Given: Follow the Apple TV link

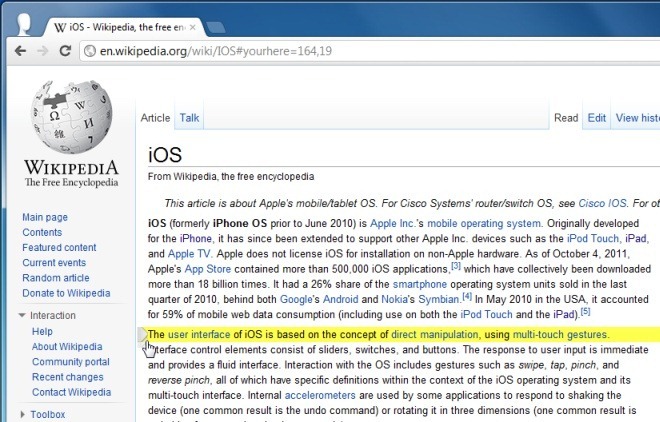Looking at the screenshot, I should click(189, 254).
